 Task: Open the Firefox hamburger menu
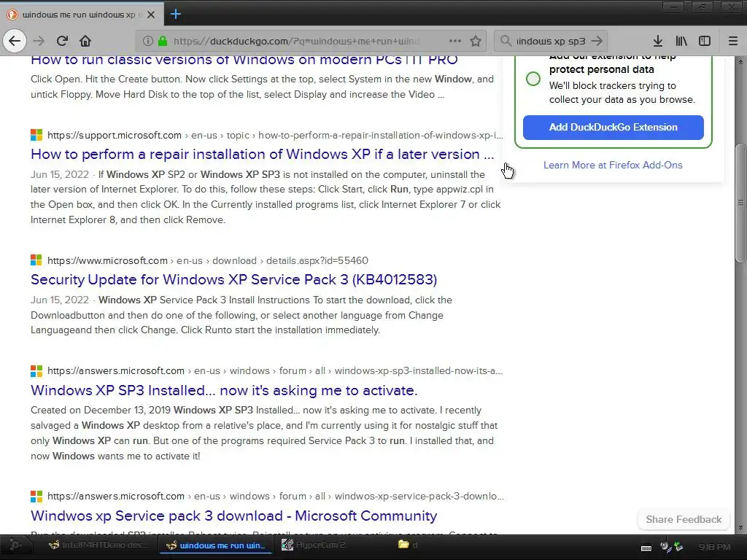tap(733, 41)
